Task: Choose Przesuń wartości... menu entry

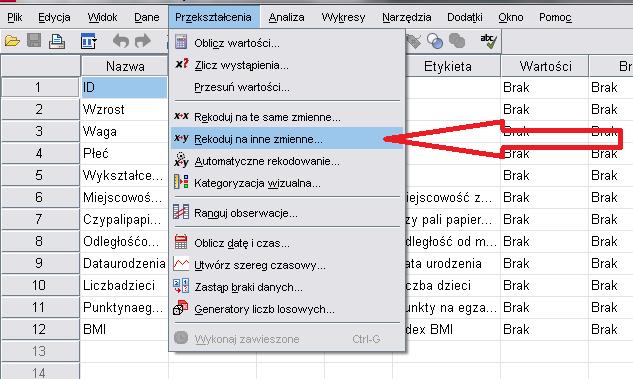Action: click(286, 87)
